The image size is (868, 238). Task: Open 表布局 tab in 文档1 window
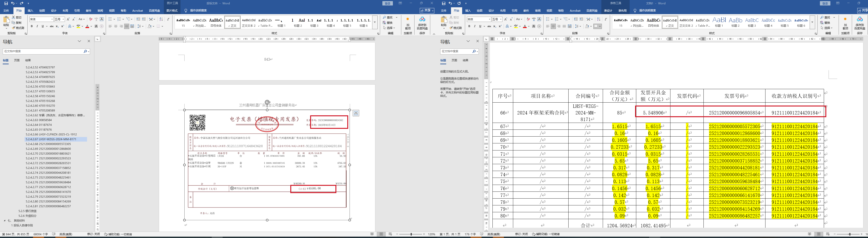coord(622,10)
